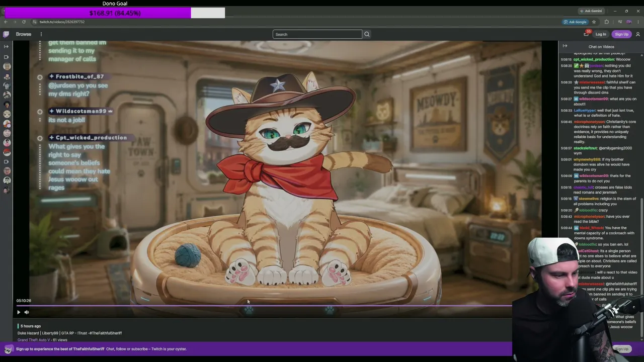The image size is (644, 362).
Task: Click Frostbite_of_87 in the video overlay chat
Action: point(79,76)
